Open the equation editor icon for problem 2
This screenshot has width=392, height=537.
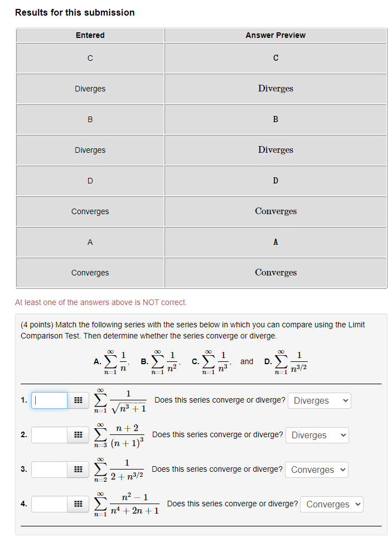tap(79, 434)
